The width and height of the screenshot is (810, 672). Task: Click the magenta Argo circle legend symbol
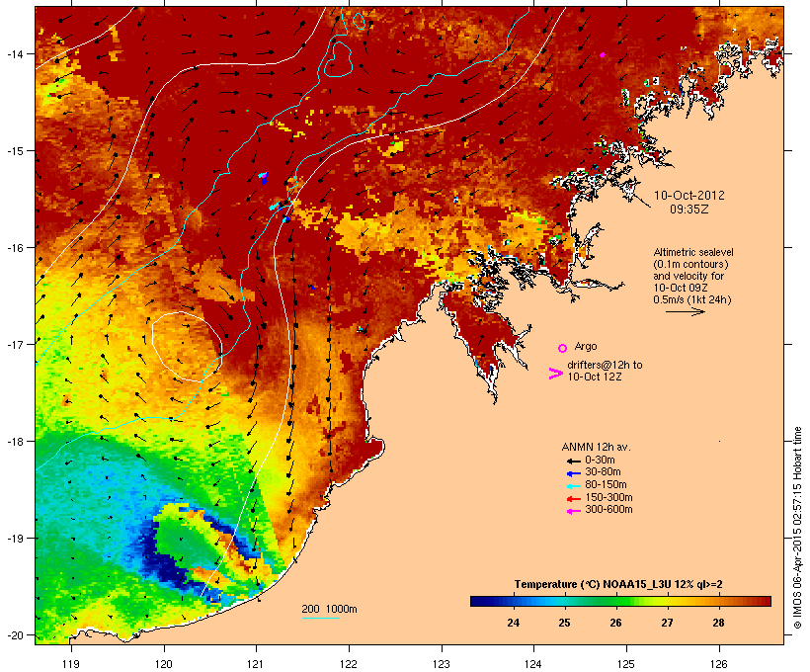coord(563,348)
